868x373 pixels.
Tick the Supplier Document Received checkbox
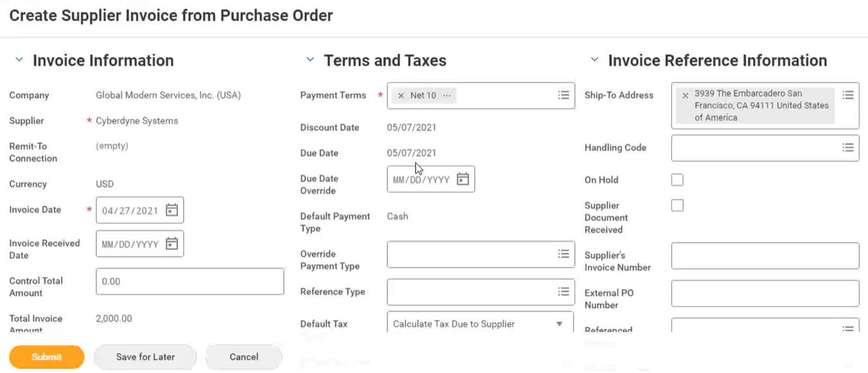coord(677,206)
